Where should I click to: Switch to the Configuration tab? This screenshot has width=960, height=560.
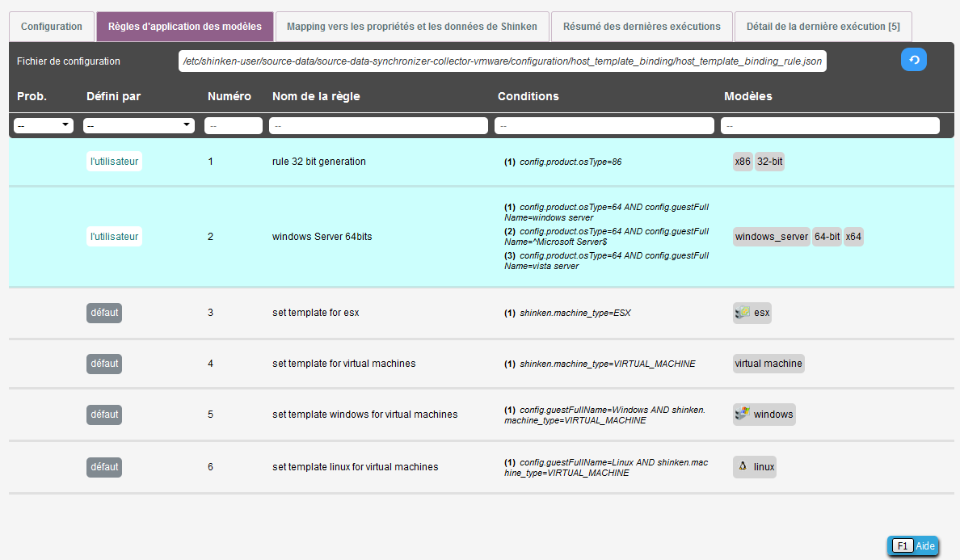(x=52, y=27)
